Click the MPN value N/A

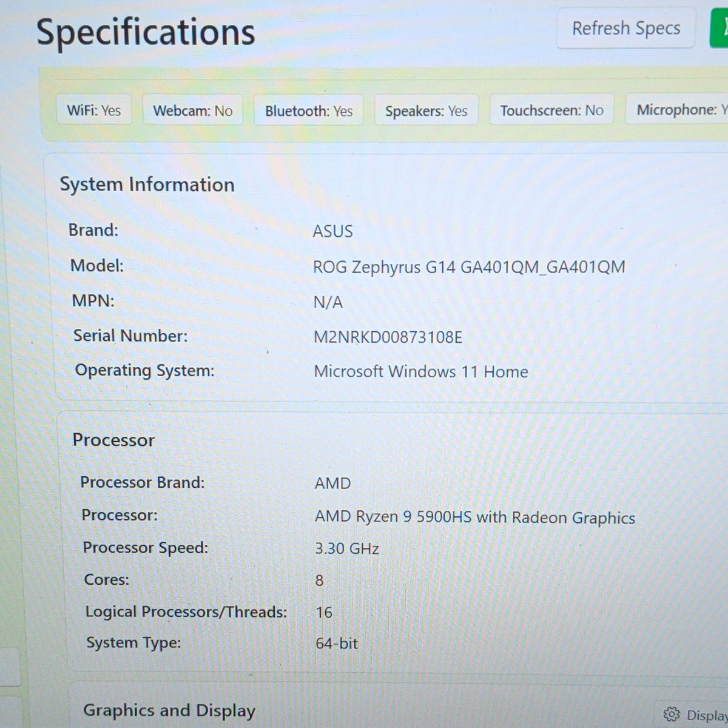tap(328, 302)
